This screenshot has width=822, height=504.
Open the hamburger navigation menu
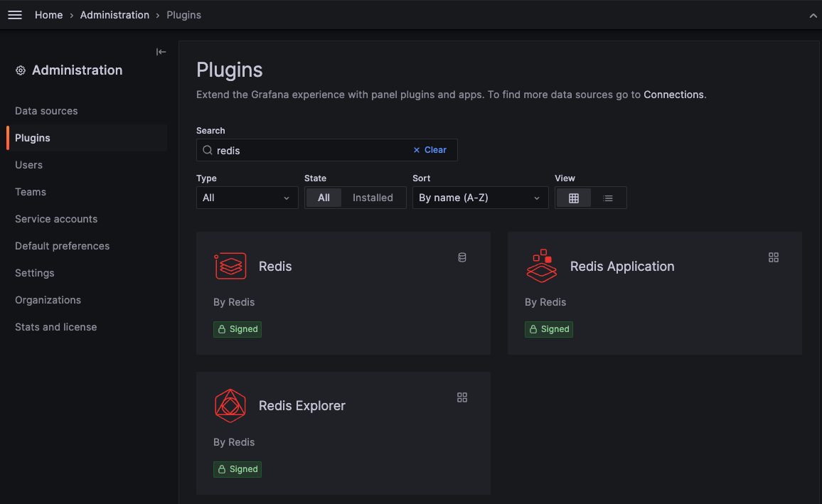pyautogui.click(x=15, y=15)
